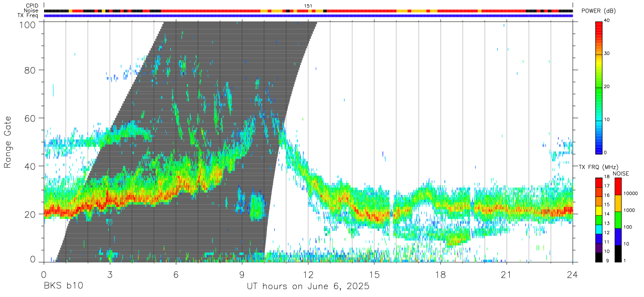Click the 21 tick on UT hours axis

click(x=507, y=273)
